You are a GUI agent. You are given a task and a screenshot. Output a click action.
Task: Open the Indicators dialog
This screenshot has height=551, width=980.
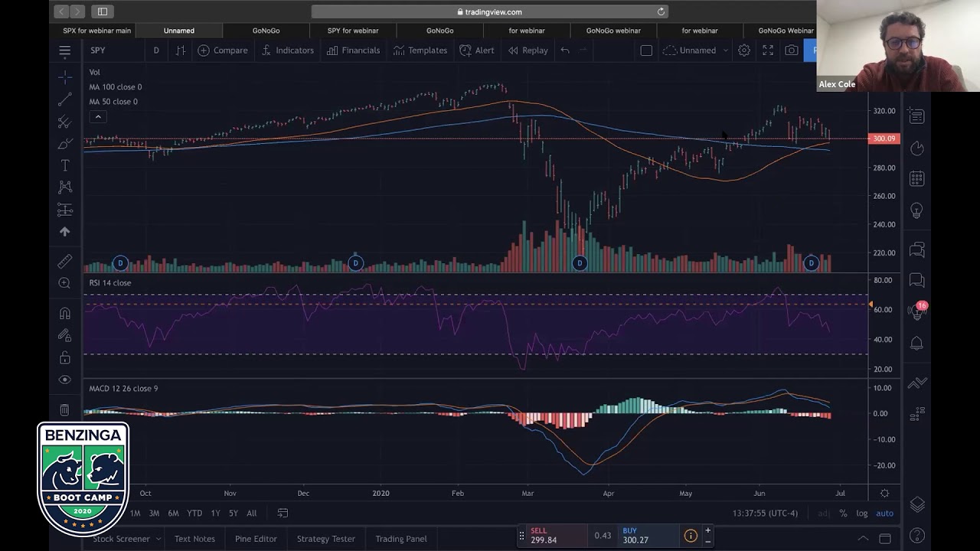[x=287, y=51]
